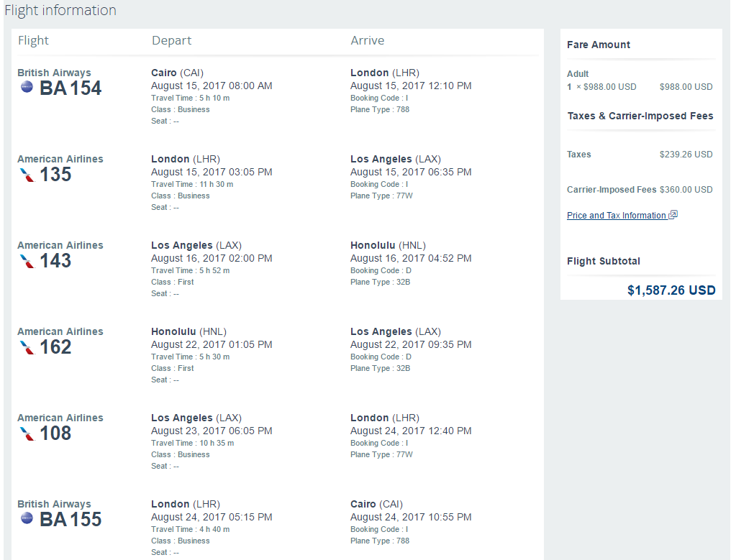Click Taxes & Carrier-Imposed Fees heading
The image size is (736, 560).
click(640, 116)
